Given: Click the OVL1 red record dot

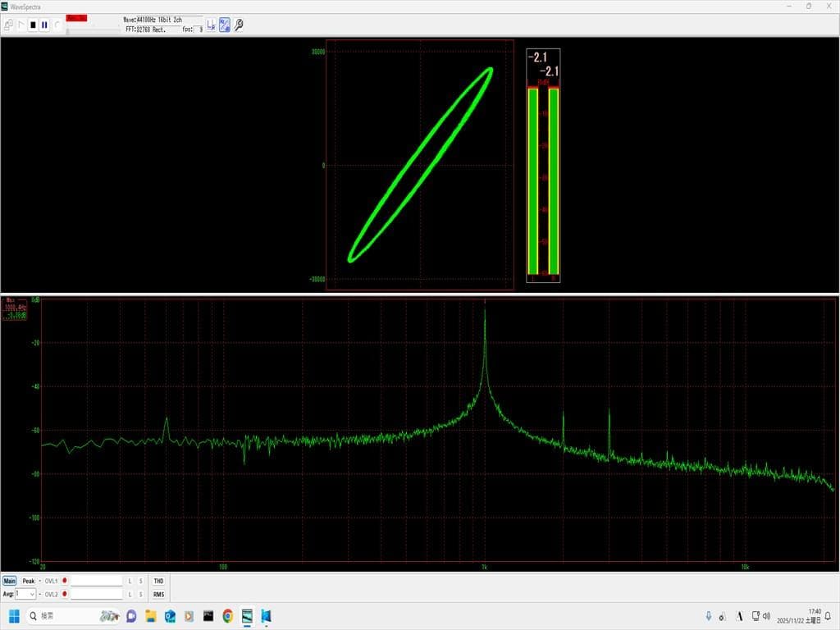Looking at the screenshot, I should (x=65, y=581).
